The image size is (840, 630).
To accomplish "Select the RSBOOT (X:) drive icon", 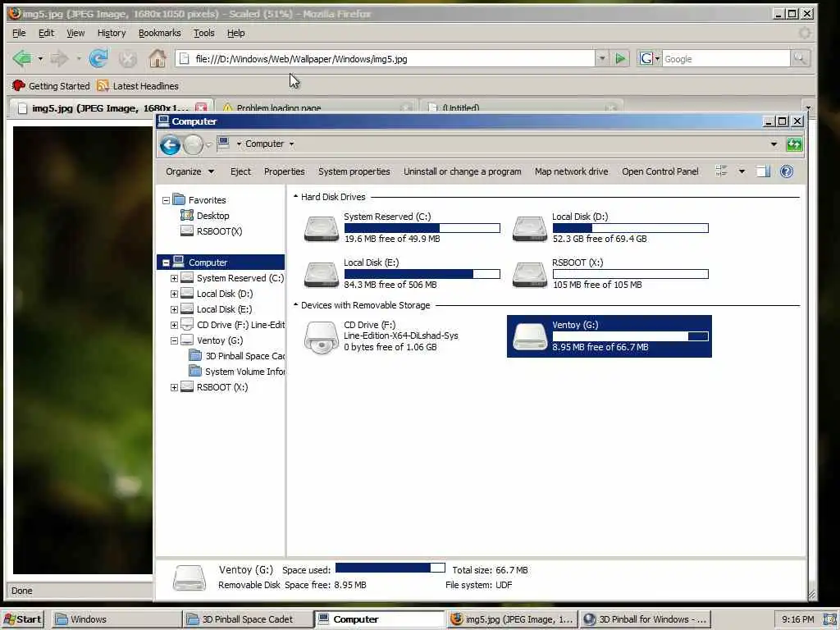I will coord(529,274).
